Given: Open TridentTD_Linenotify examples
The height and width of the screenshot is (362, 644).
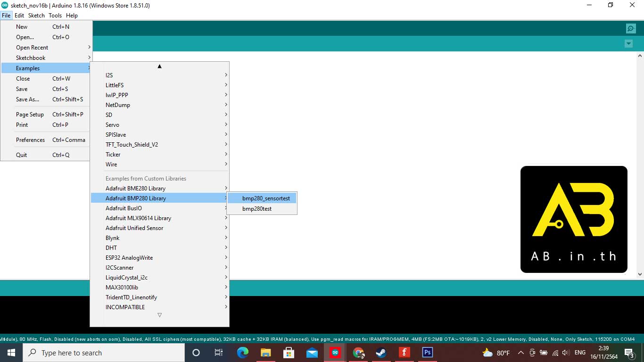Looking at the screenshot, I should coord(159,297).
